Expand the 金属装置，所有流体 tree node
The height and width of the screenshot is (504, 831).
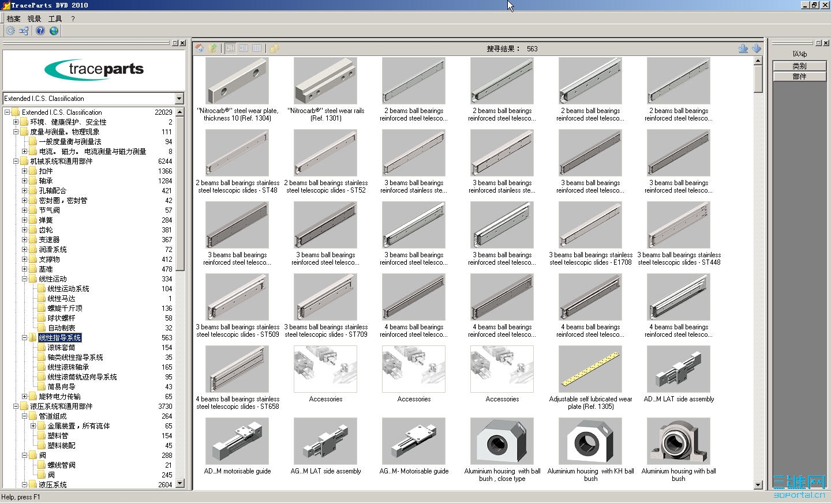[33, 426]
